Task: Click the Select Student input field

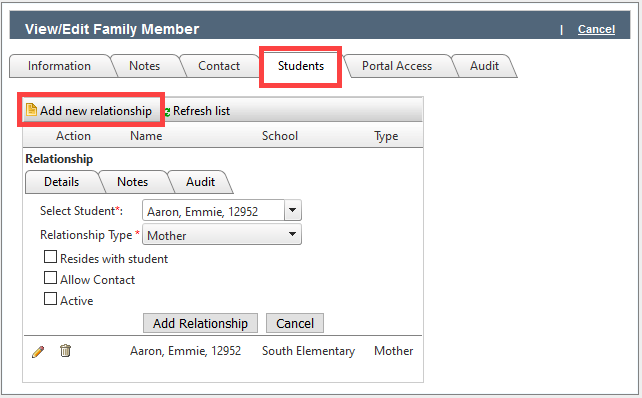Action: [x=213, y=210]
